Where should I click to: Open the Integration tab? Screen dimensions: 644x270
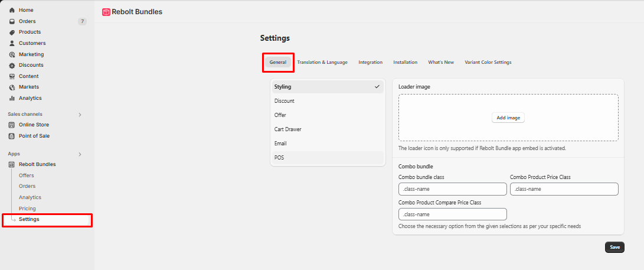click(371, 62)
